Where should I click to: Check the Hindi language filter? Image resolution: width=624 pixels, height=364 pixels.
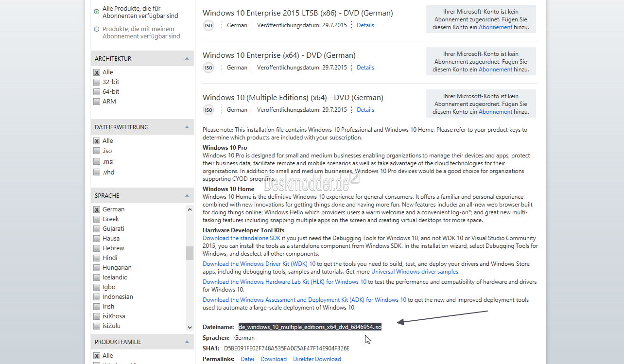coord(97,258)
